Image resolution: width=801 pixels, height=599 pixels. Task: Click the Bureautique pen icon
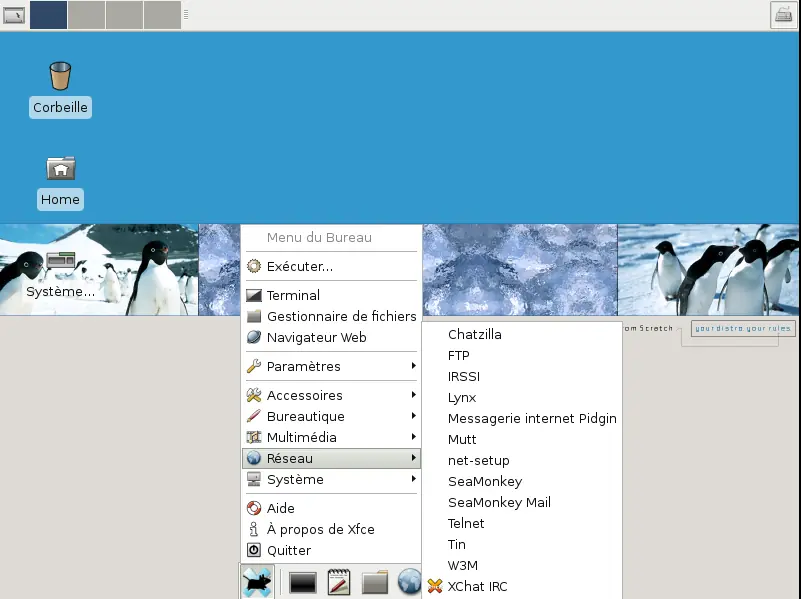(x=254, y=416)
